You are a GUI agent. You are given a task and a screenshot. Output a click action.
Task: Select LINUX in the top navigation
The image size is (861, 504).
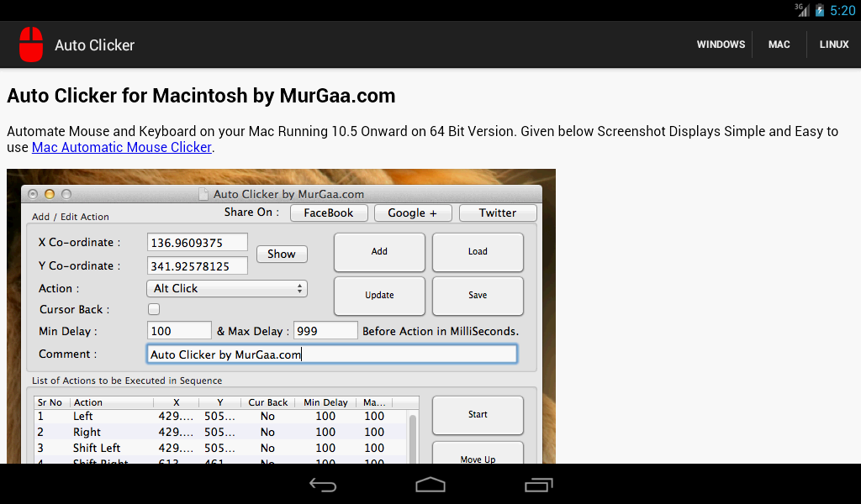833,45
